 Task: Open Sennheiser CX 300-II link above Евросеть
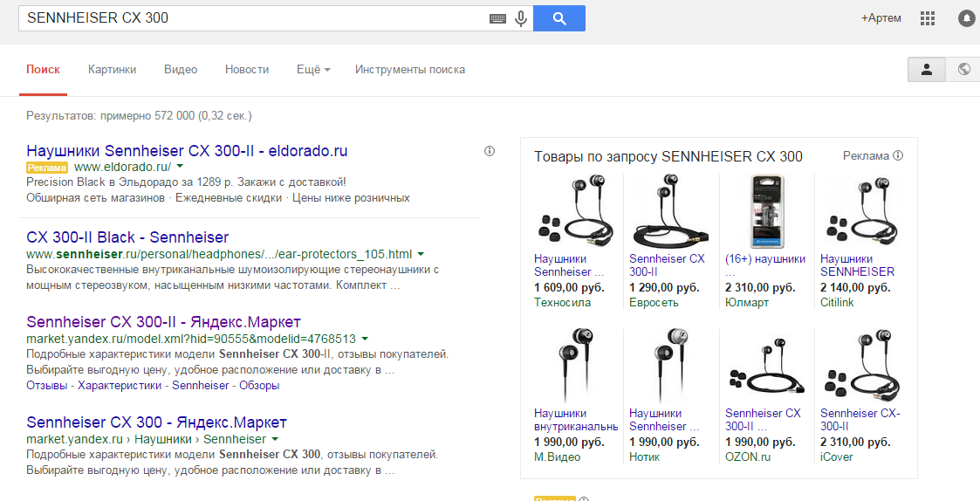click(667, 265)
